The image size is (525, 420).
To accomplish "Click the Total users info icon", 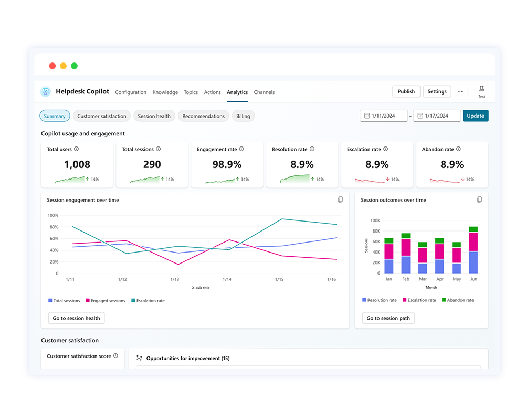I will click(x=77, y=149).
